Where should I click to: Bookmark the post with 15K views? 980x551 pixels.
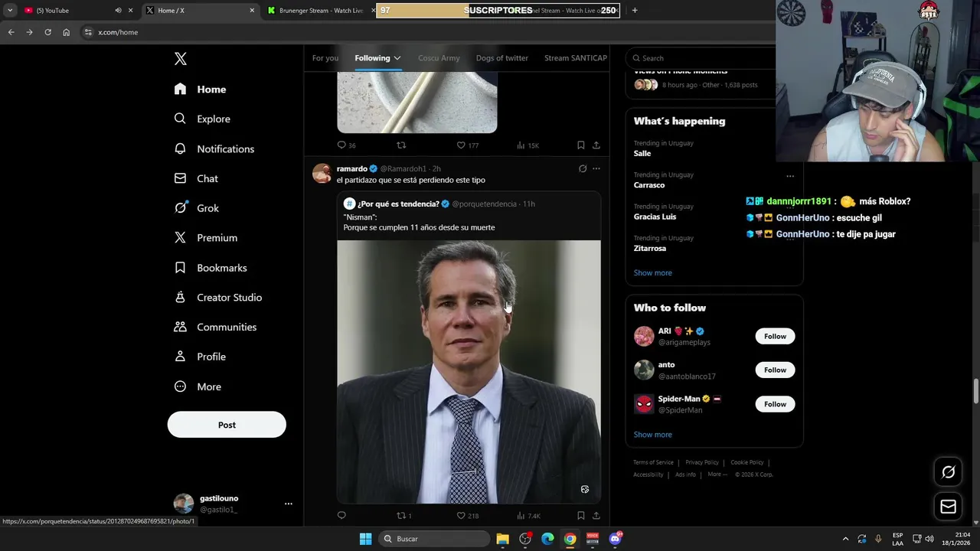580,145
